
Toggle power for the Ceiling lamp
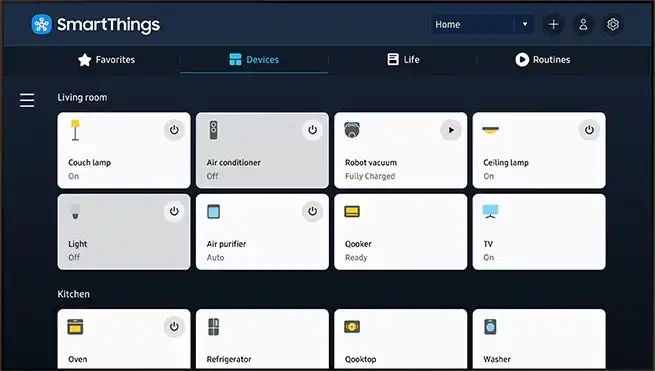(589, 130)
